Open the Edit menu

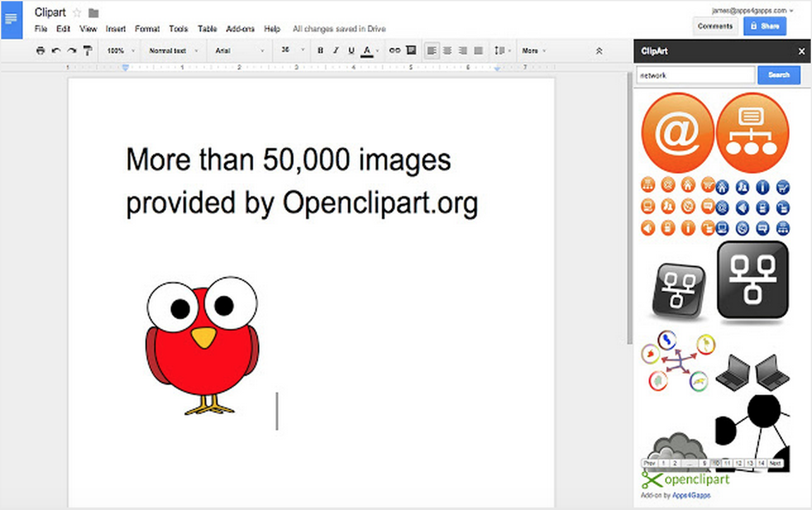[x=63, y=29]
